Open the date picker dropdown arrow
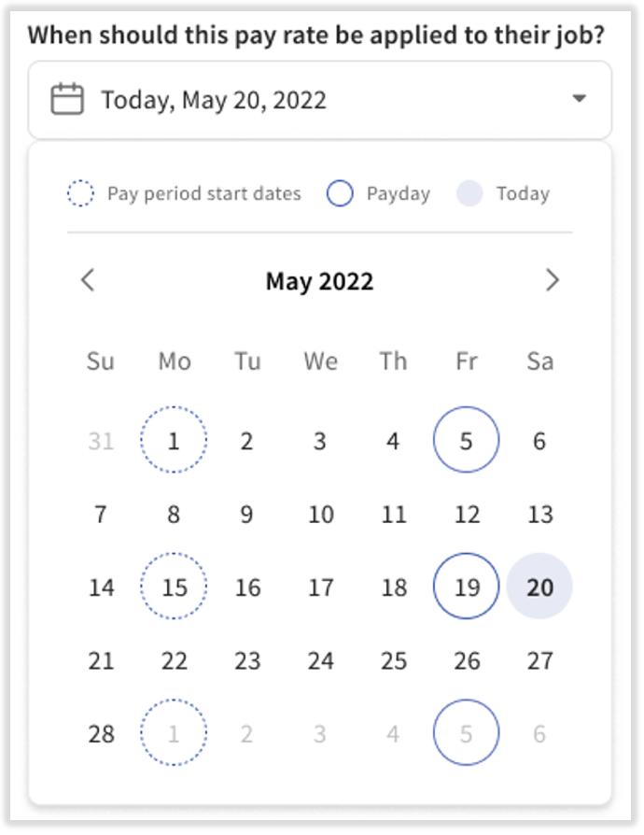 (579, 97)
